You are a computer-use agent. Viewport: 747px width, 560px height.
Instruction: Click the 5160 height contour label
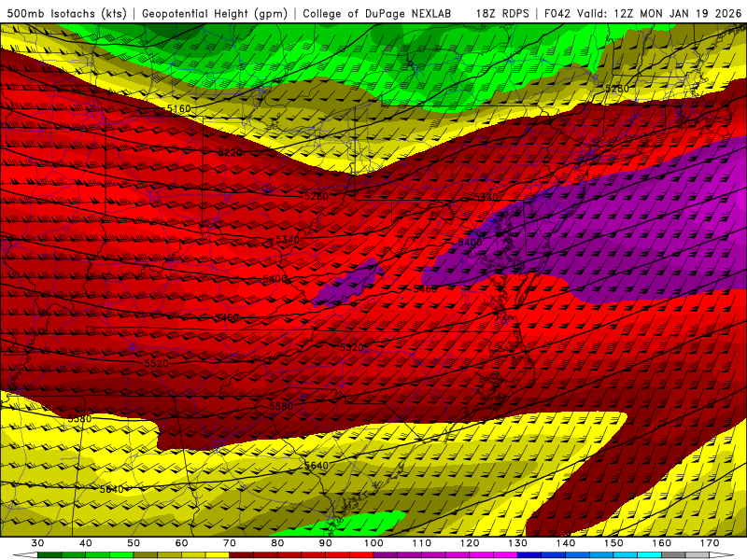click(x=178, y=108)
